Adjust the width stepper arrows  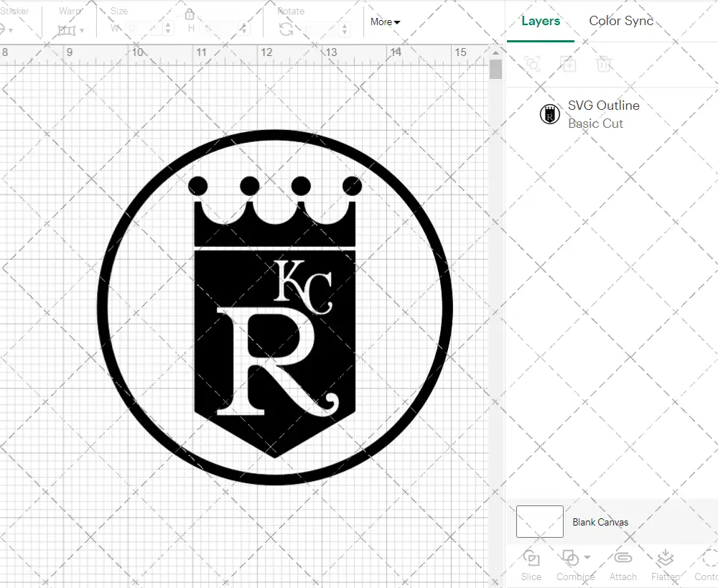click(x=168, y=29)
